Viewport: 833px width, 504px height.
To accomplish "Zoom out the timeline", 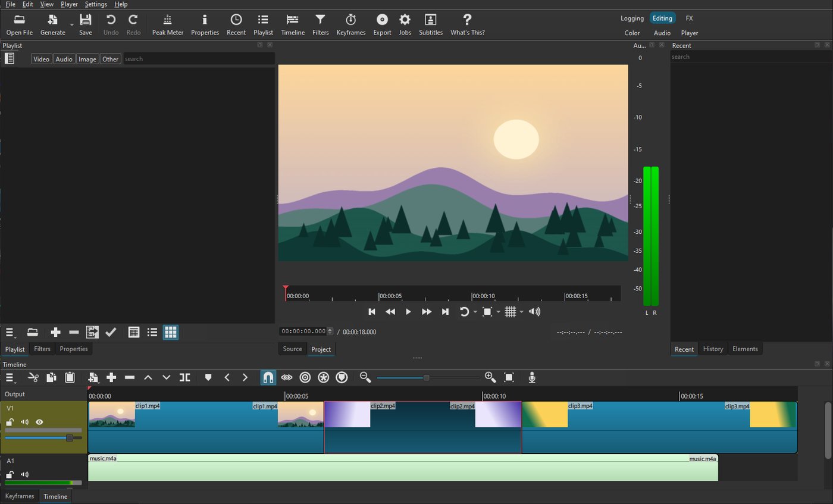I will pos(365,377).
